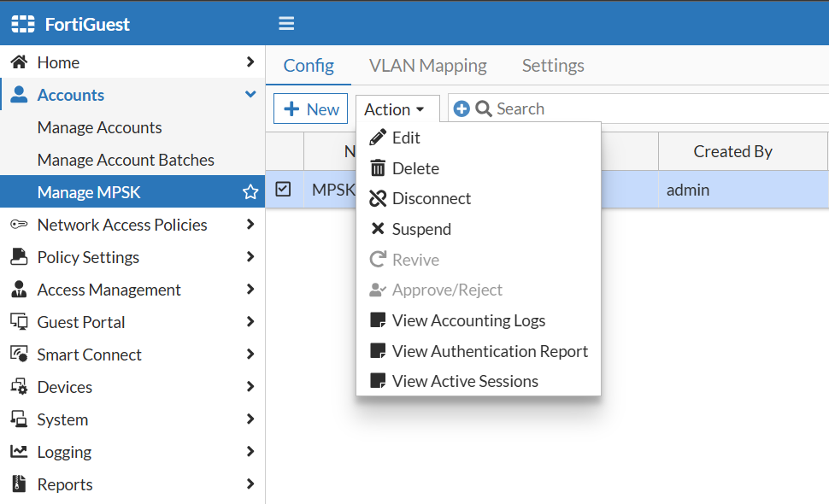Image resolution: width=829 pixels, height=504 pixels.
Task: Click the Network Access Policies key icon
Action: 19,225
